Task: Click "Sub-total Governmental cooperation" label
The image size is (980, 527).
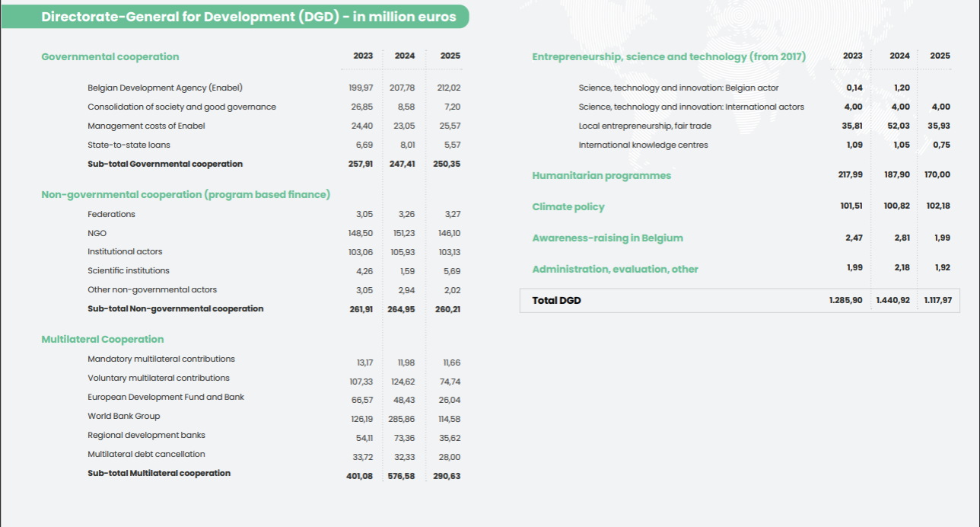Action: click(x=165, y=164)
